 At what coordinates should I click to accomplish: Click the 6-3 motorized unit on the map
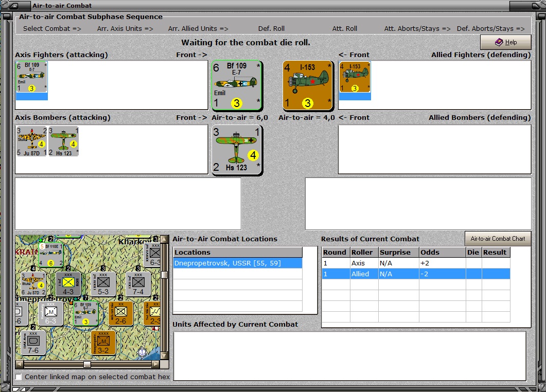point(50,313)
